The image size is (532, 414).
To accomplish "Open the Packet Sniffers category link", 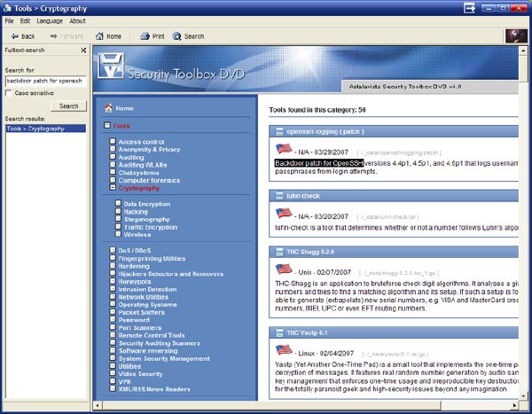I will point(142,312).
